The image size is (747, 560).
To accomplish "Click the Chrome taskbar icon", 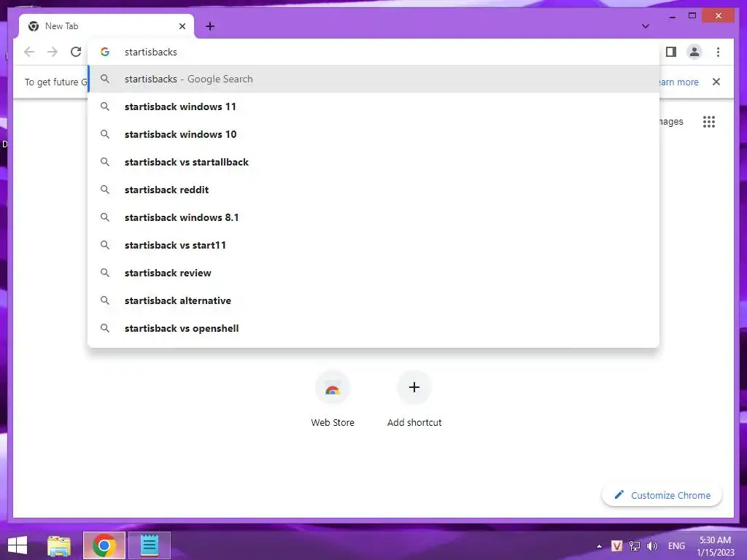I will (x=104, y=545).
